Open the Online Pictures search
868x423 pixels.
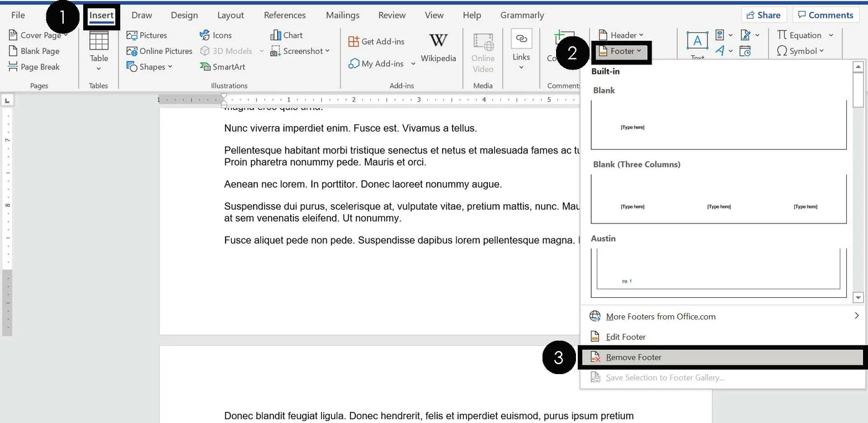(x=159, y=51)
